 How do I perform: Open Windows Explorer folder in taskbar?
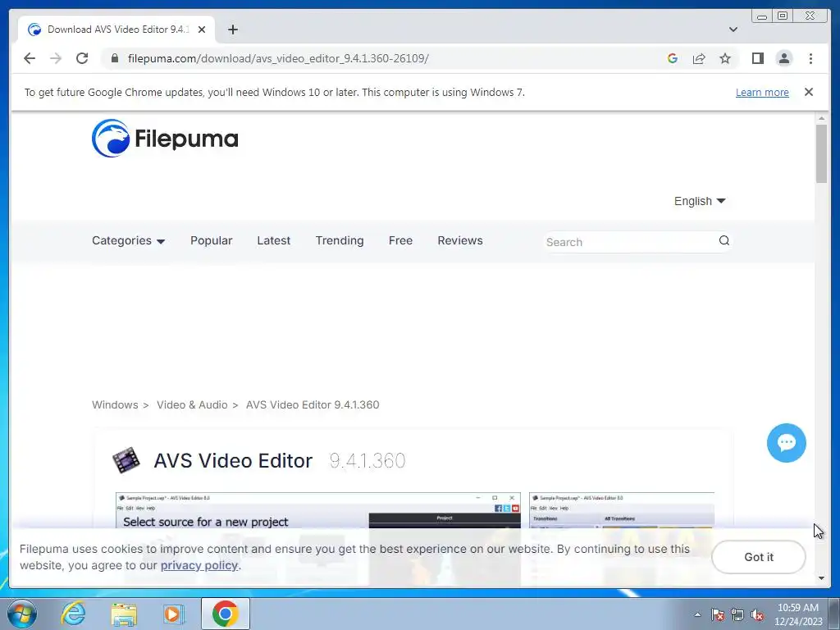(x=124, y=614)
